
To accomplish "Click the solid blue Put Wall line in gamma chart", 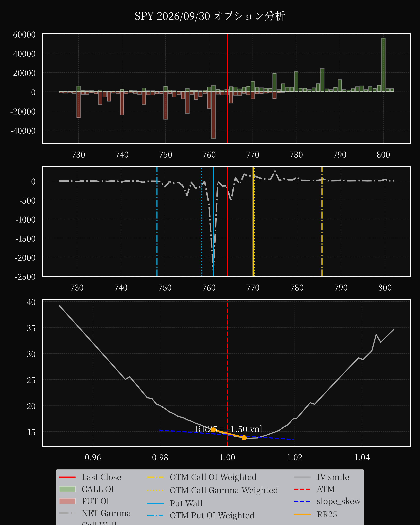I will click(x=213, y=221).
